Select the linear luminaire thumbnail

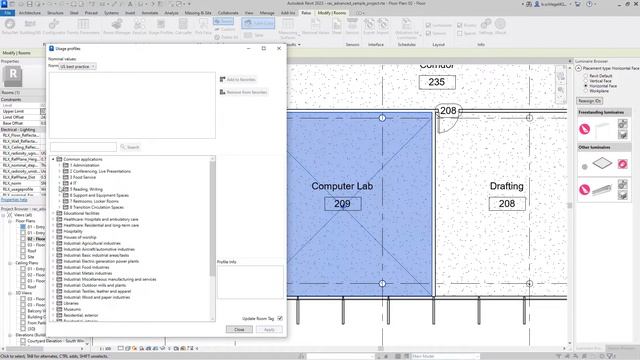point(602,190)
